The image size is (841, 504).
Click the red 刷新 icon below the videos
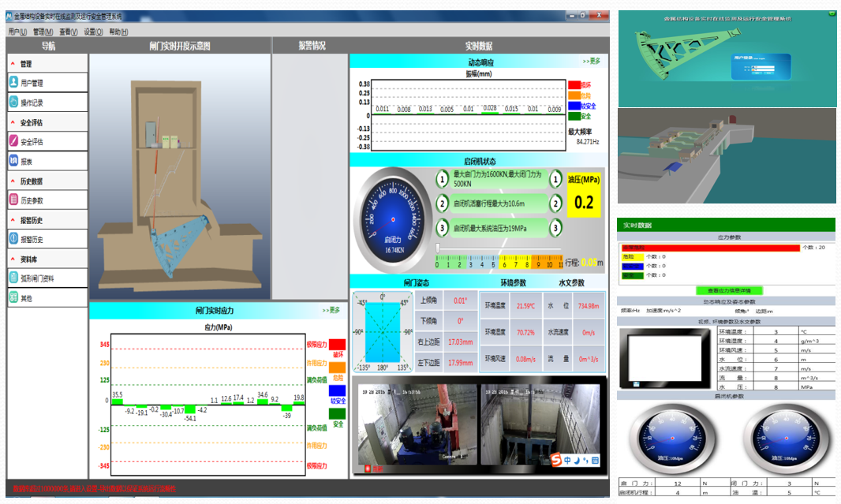click(x=368, y=469)
